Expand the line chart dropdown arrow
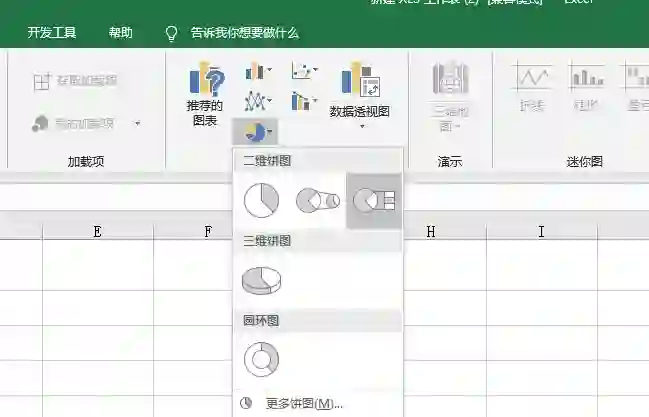649x417 pixels. point(269,100)
